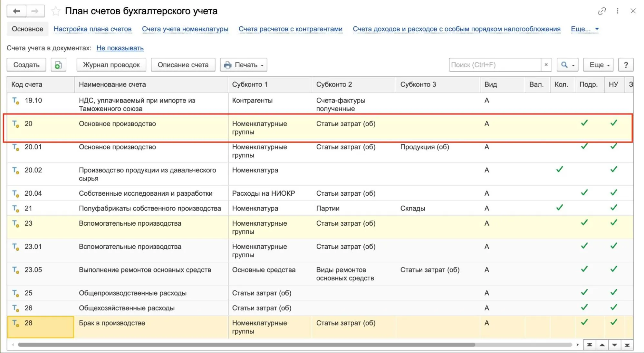This screenshot has width=644, height=353.
Task: Click the horizontal scrollbar thumb
Action: click(246, 345)
